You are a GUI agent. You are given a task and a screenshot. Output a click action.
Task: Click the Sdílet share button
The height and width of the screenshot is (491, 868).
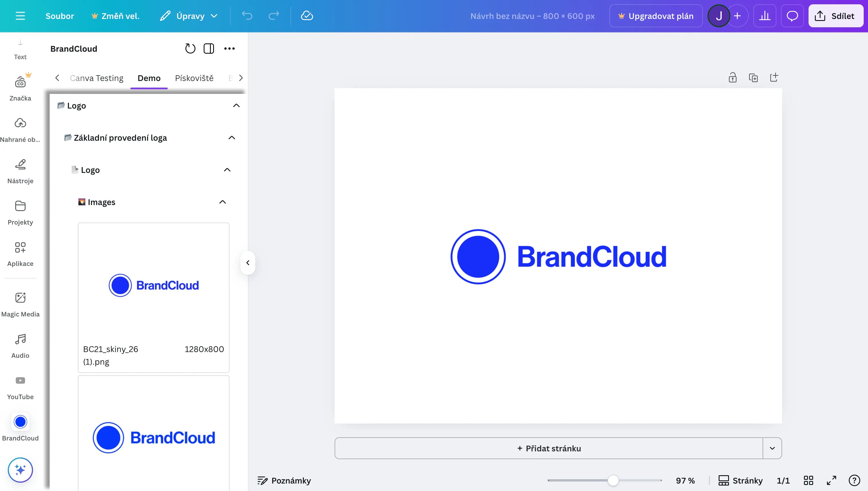[x=835, y=16]
